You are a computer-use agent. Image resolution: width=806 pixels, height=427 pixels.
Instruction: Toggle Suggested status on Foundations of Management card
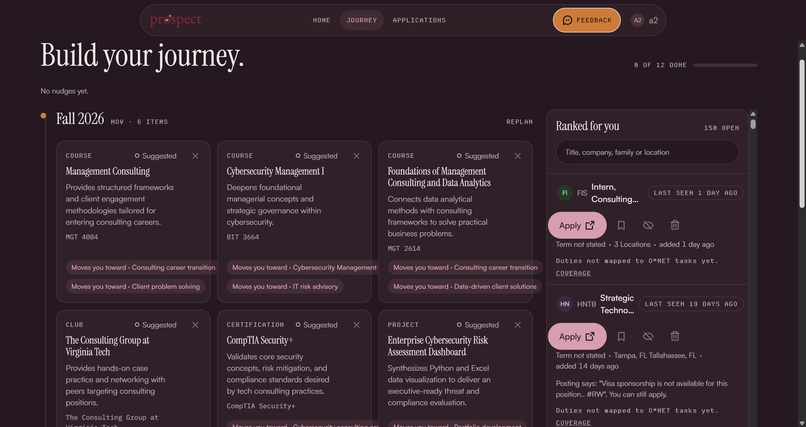point(478,156)
